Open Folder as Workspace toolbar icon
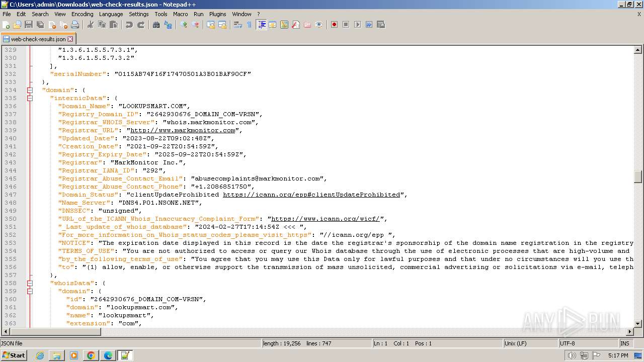This screenshot has width=644, height=362. tap(307, 25)
